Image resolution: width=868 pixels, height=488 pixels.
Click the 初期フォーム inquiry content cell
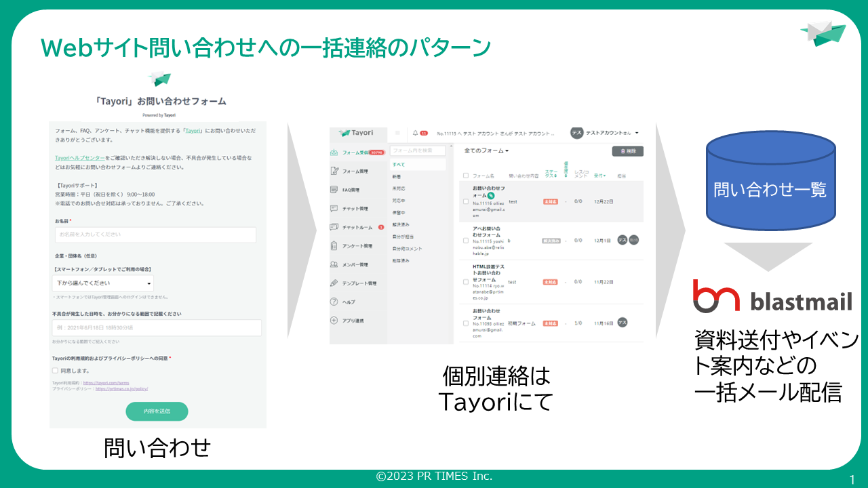(521, 323)
